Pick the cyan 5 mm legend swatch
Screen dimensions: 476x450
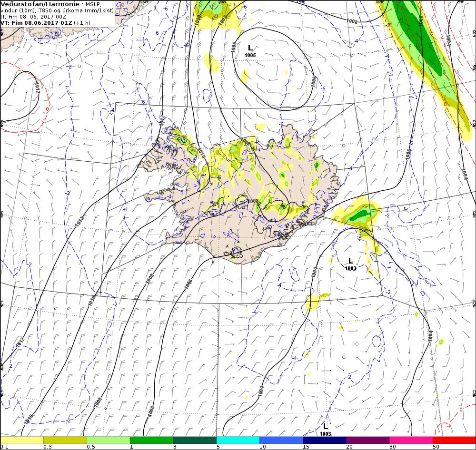point(238,440)
